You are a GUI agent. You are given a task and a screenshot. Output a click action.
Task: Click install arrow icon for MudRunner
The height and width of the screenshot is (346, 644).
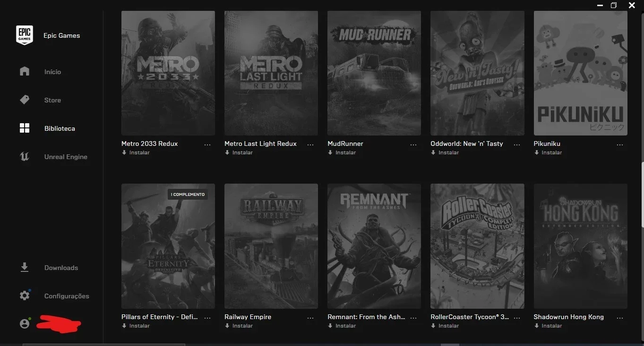(x=330, y=152)
